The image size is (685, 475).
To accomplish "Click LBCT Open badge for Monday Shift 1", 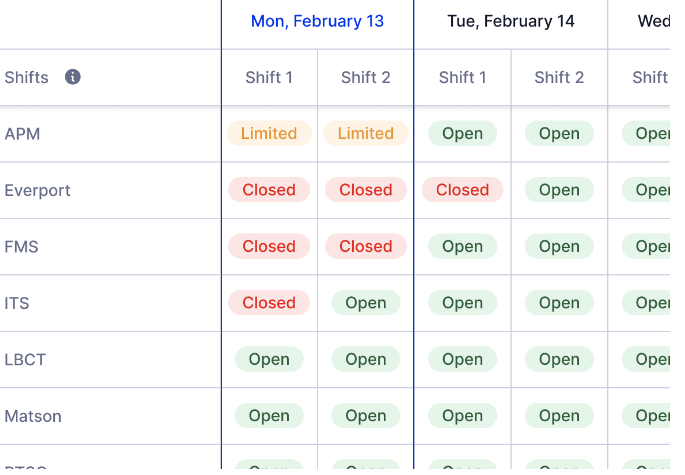I will pyautogui.click(x=269, y=359).
